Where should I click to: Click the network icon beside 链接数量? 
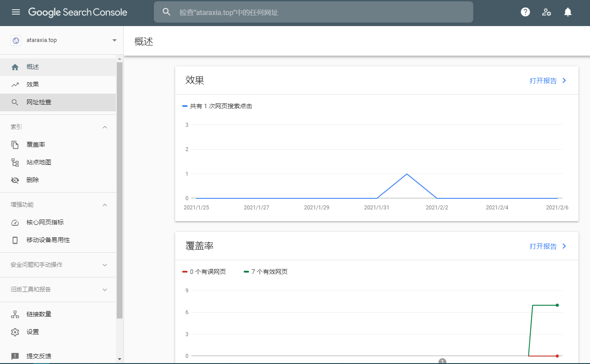pos(15,315)
